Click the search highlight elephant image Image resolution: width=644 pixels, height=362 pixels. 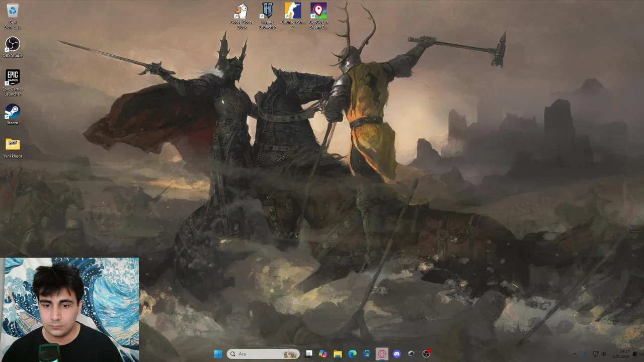coord(290,354)
